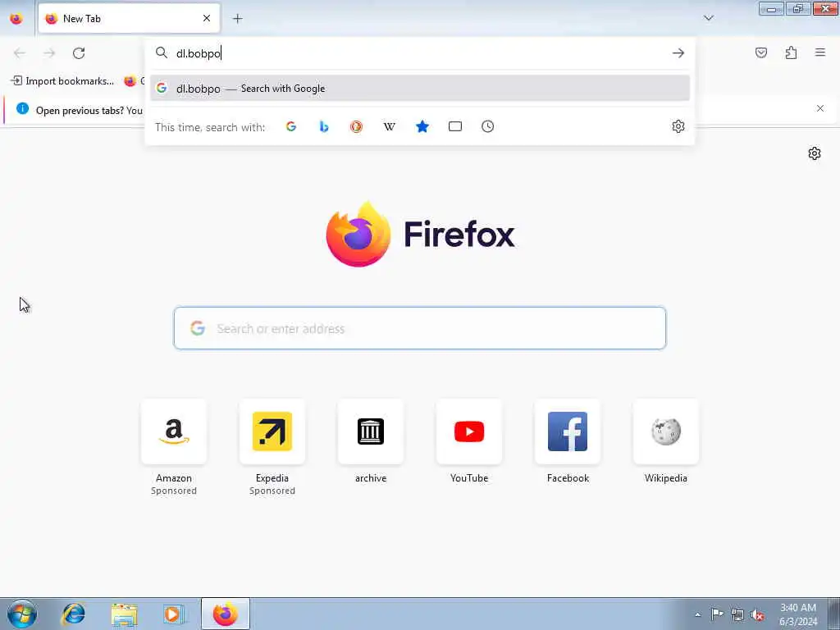The width and height of the screenshot is (840, 630).
Task: Open Windows Media Player from taskbar
Action: (x=174, y=614)
